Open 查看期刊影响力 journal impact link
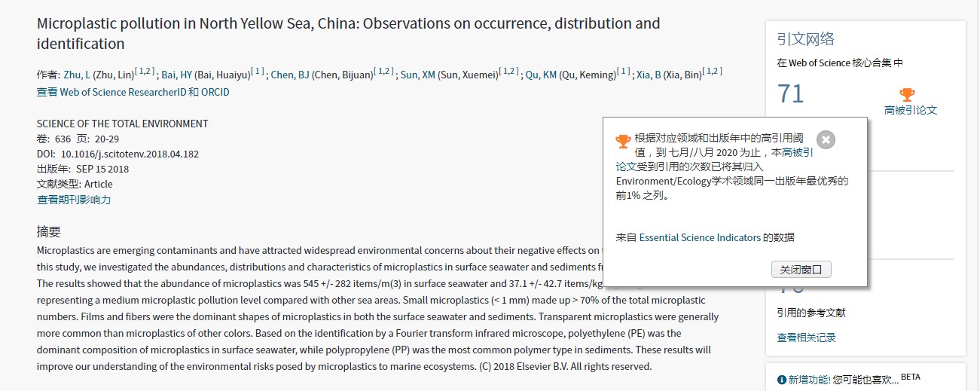980x391 pixels. click(74, 200)
